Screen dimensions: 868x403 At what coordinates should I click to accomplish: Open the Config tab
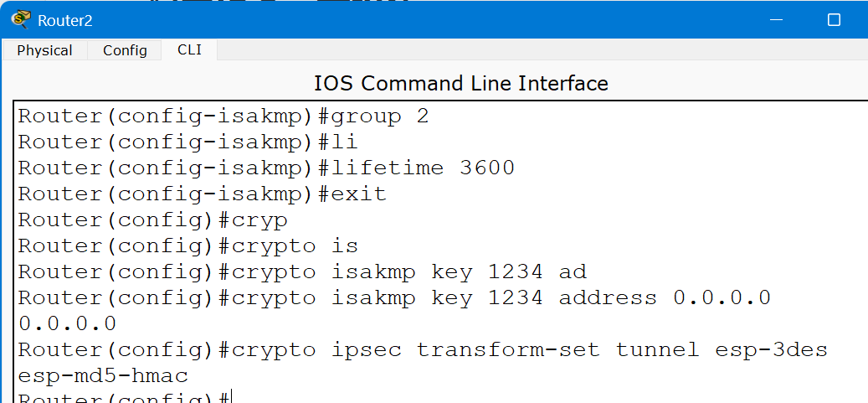pos(125,50)
